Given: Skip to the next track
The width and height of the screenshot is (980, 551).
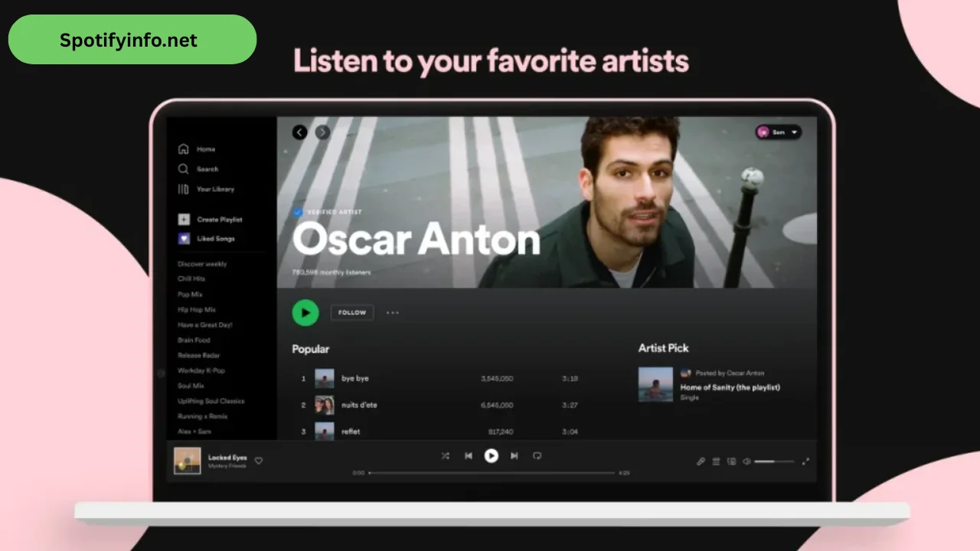Looking at the screenshot, I should [x=514, y=456].
